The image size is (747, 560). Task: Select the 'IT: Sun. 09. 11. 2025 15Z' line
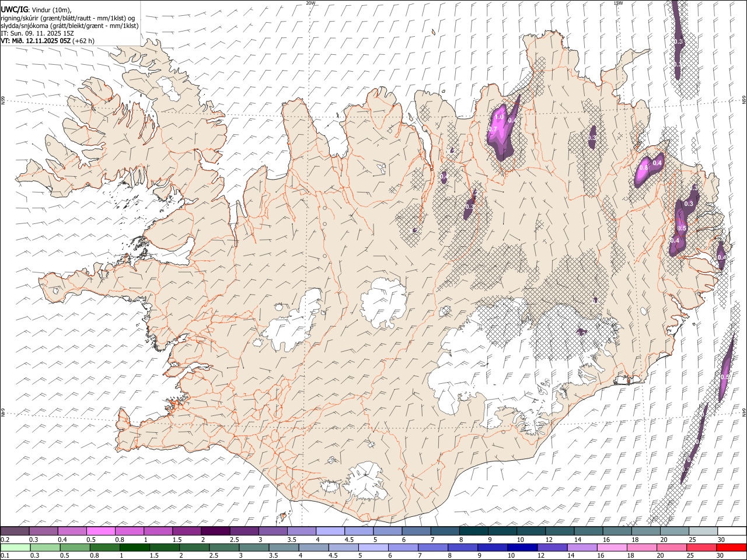tap(37, 33)
